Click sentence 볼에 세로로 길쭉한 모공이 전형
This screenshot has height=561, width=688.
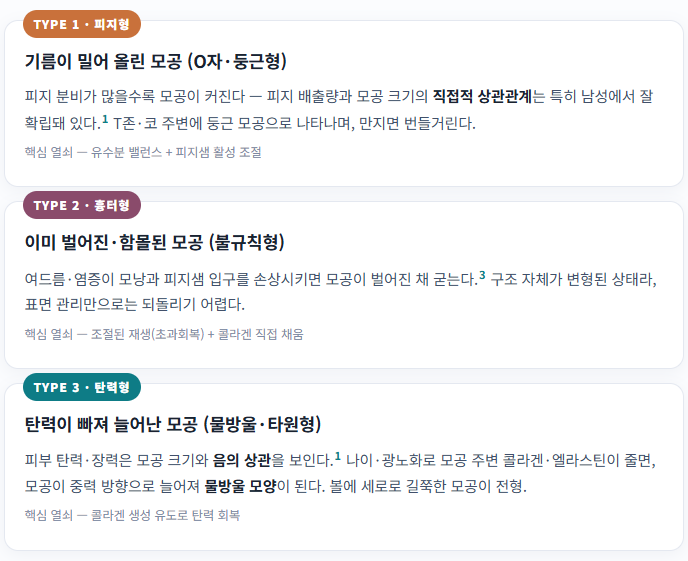pos(428,486)
